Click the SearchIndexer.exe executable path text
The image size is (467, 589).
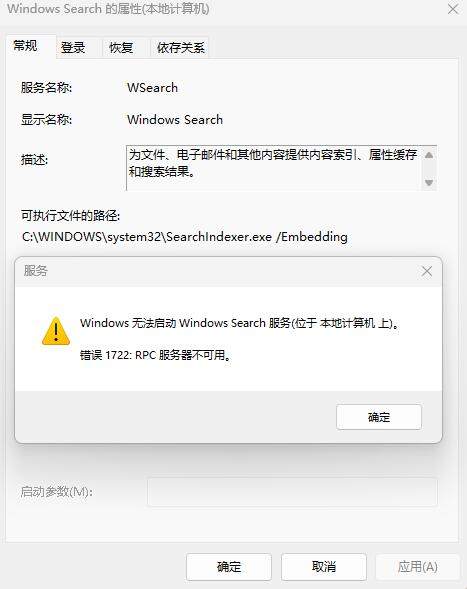[x=184, y=237]
